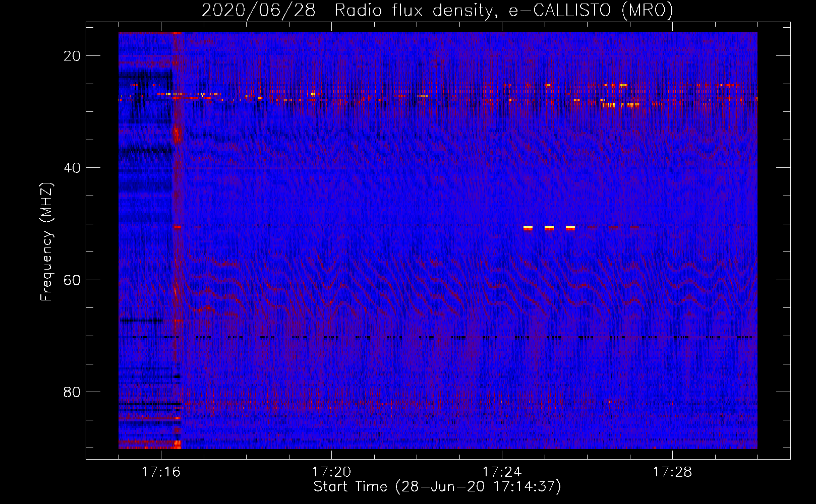Click the 20 MHz frequency tick label
This screenshot has height=504, width=816.
pyautogui.click(x=73, y=56)
